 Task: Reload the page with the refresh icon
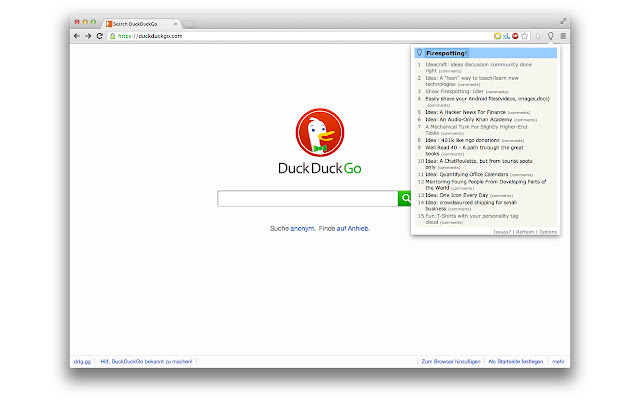99,36
